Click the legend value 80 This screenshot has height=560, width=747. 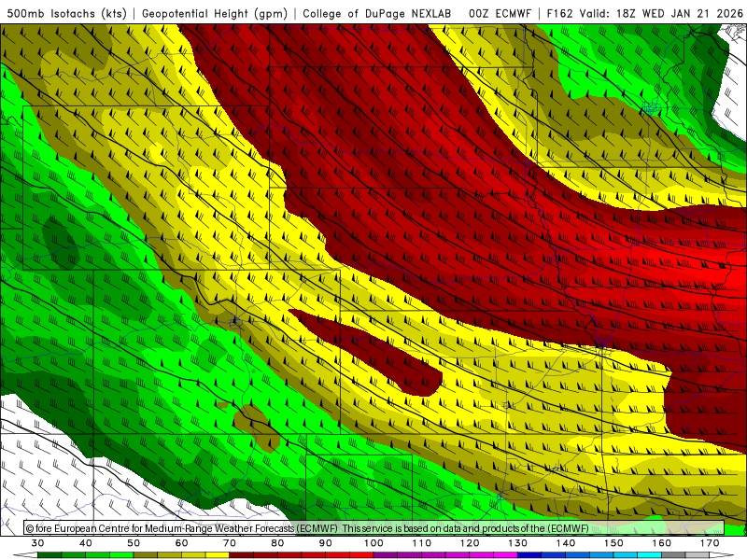(277, 543)
